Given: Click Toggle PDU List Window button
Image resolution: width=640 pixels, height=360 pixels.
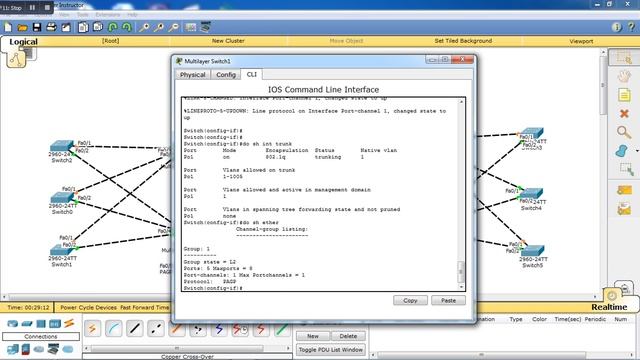Looking at the screenshot, I should coord(331,350).
